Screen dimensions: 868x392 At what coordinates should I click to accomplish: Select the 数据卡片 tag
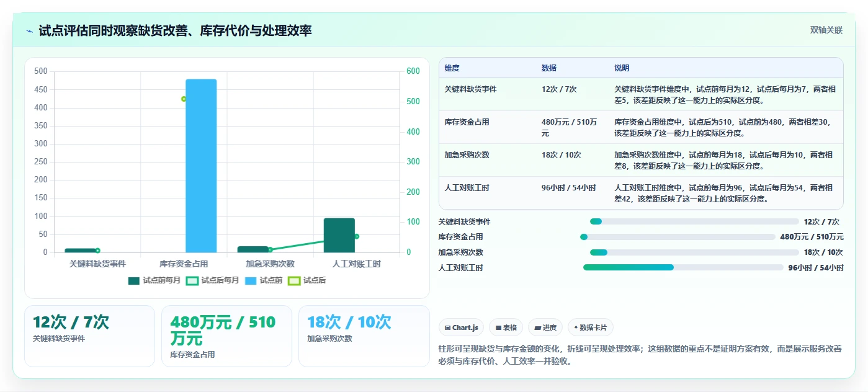(591, 327)
